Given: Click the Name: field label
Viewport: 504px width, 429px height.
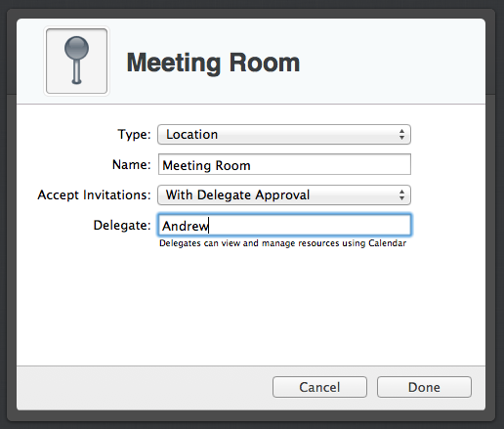Looking at the screenshot, I should pyautogui.click(x=132, y=164).
